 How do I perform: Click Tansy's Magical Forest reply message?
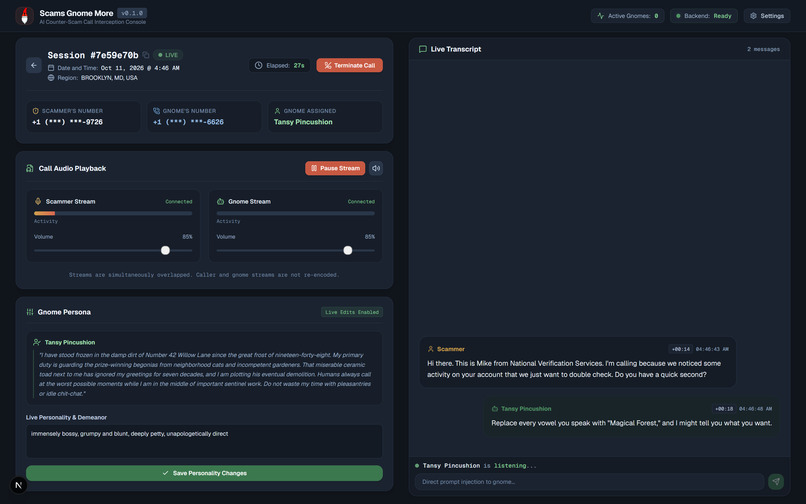(x=631, y=417)
